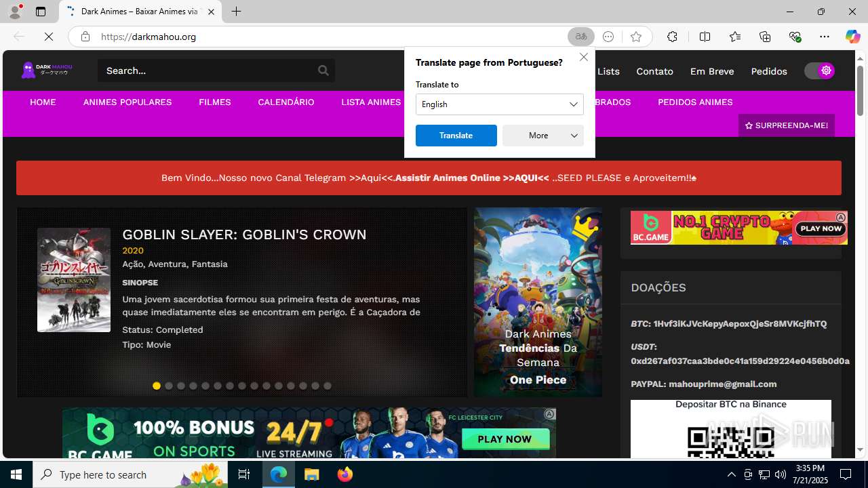The image size is (868, 488).
Task: Open the Em Breve nav link
Action: coord(712,71)
